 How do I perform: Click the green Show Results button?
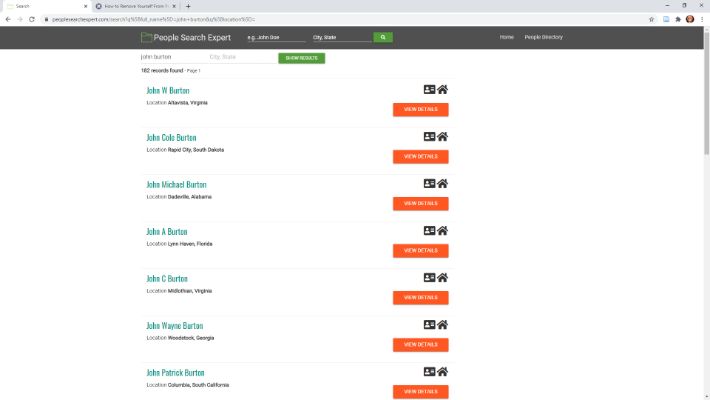302,58
